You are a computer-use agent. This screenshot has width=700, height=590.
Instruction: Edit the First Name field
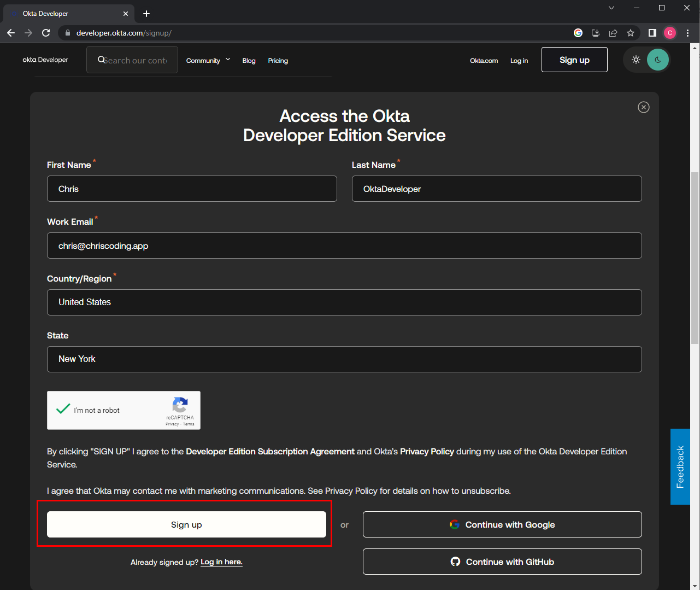tap(192, 189)
